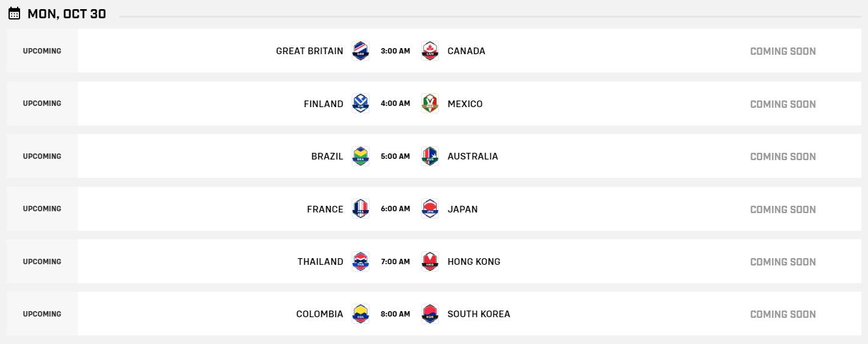Click the Mexico team logo
The image size is (868, 344).
tap(430, 104)
